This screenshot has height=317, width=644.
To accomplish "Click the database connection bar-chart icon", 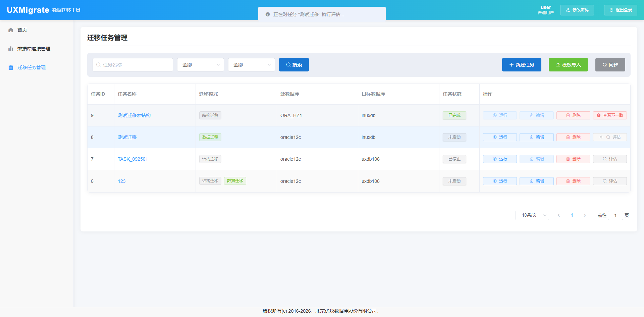I will point(11,49).
